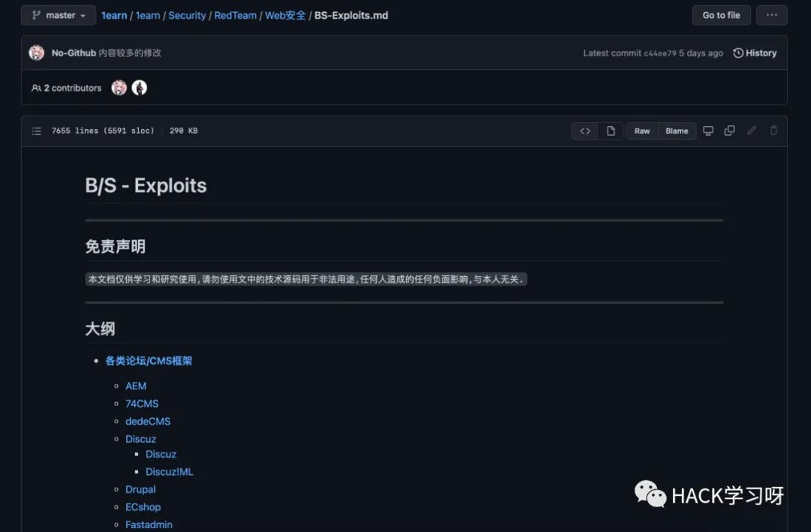This screenshot has width=811, height=532.
Task: Go to RedTeam breadcrumb folder
Action: click(235, 16)
